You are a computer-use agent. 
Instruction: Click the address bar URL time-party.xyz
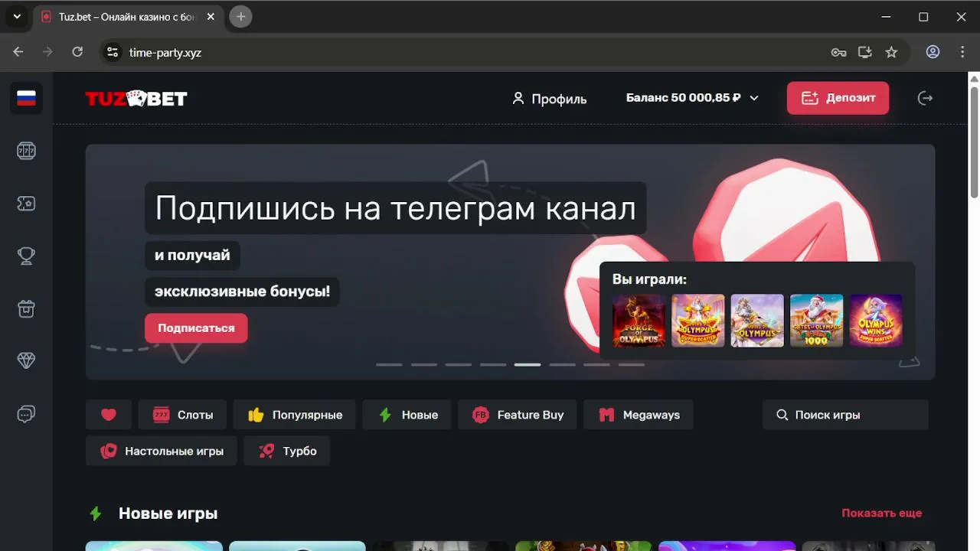165,53
